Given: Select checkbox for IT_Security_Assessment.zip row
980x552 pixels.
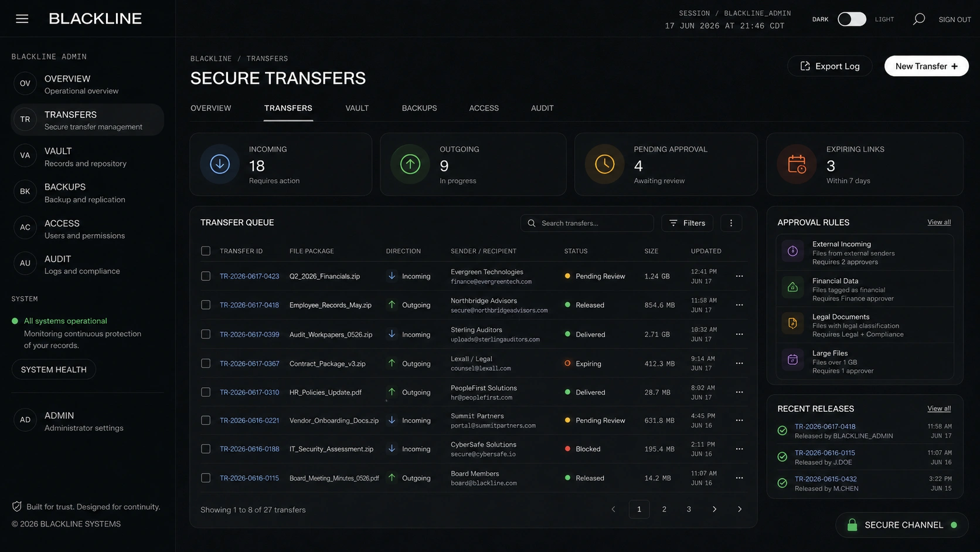Looking at the screenshot, I should (206, 449).
